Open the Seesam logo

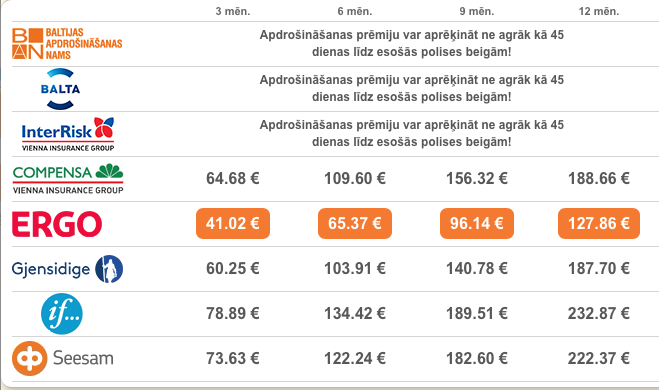[63, 358]
